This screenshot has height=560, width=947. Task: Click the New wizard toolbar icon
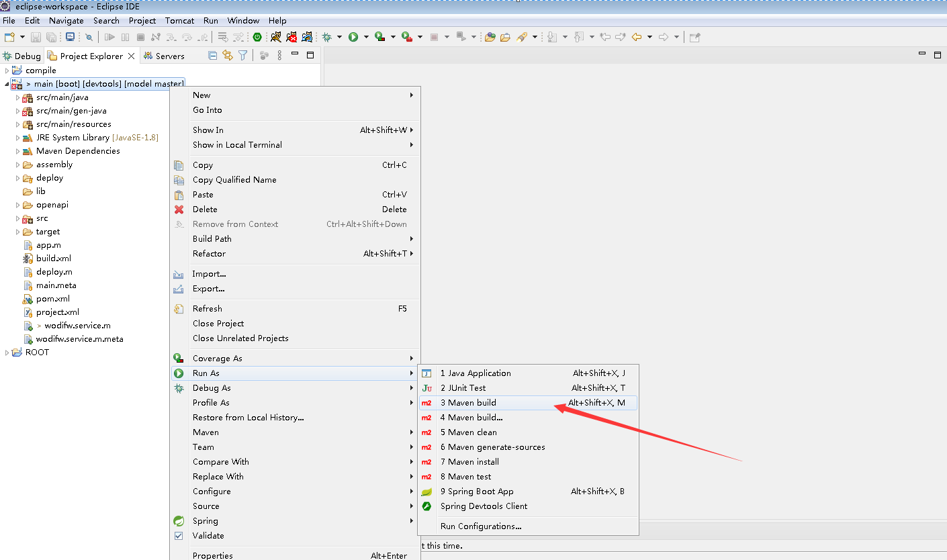[x=9, y=37]
